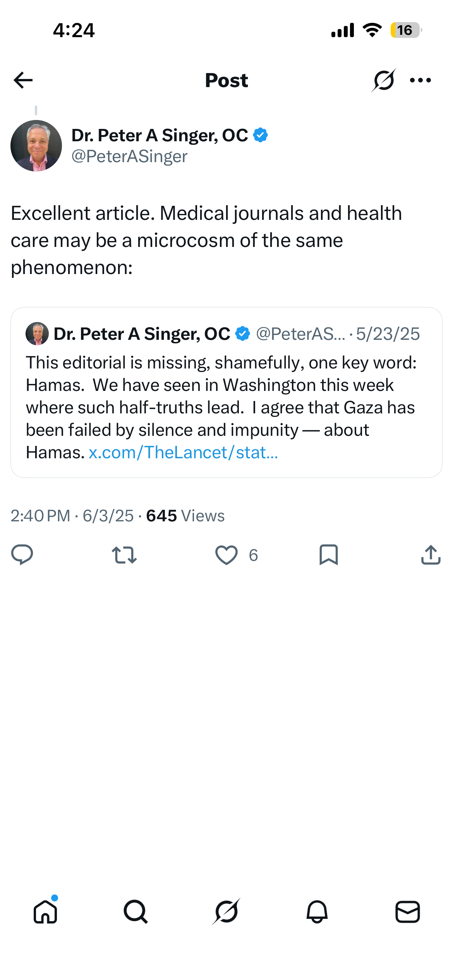Go back with the arrow icon
This screenshot has height=980, width=453.
tap(23, 80)
